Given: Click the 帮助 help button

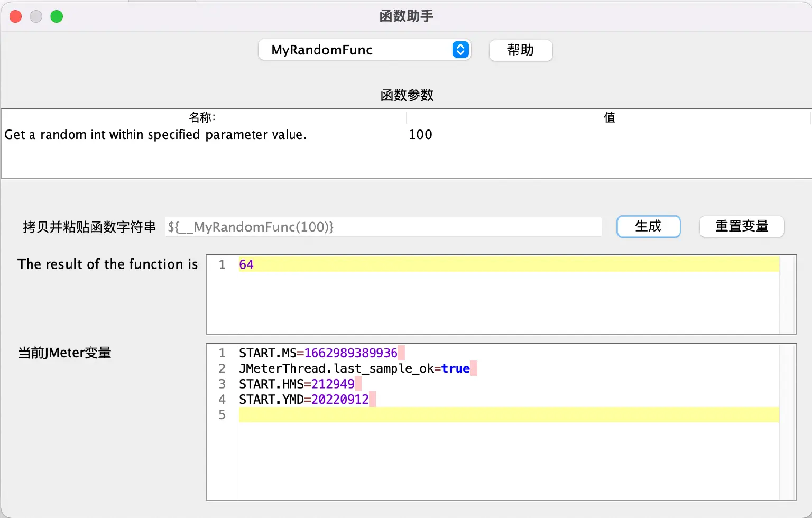Looking at the screenshot, I should [520, 50].
